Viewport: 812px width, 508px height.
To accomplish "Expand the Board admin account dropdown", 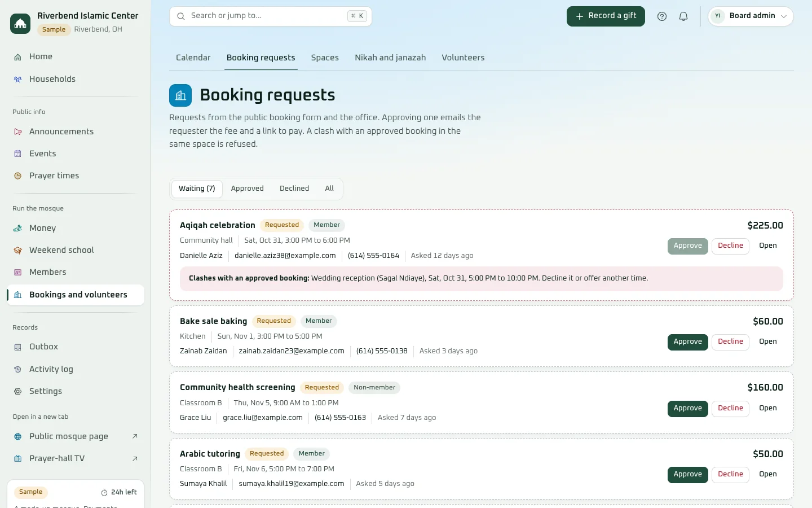I will click(751, 16).
